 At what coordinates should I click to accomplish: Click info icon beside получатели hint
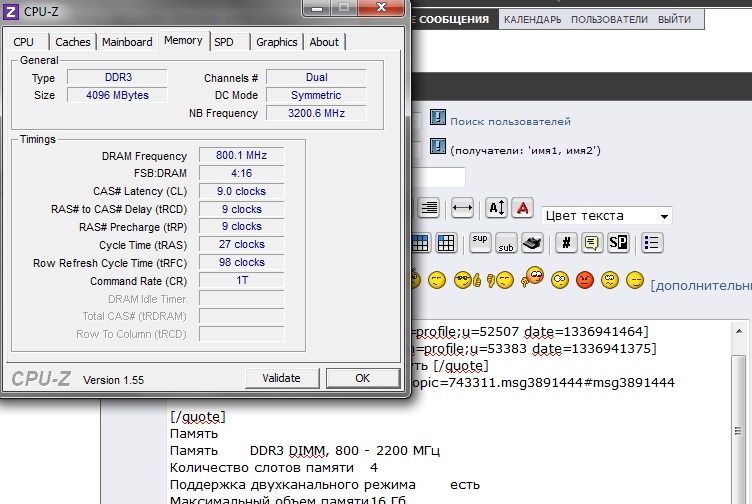coord(437,146)
